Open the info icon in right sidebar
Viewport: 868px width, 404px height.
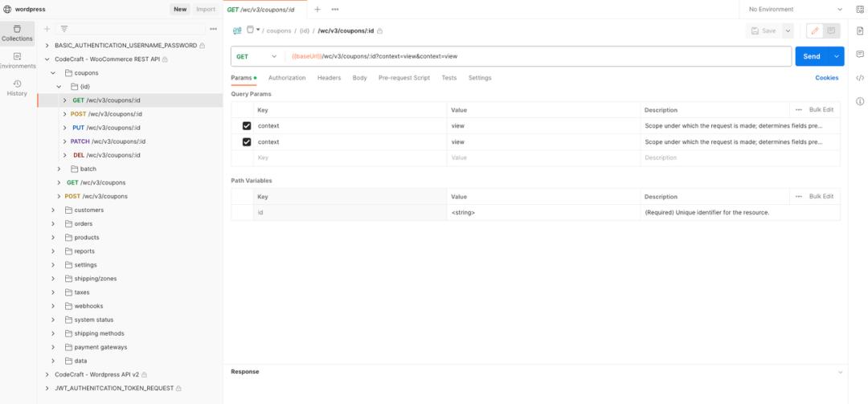click(x=860, y=101)
